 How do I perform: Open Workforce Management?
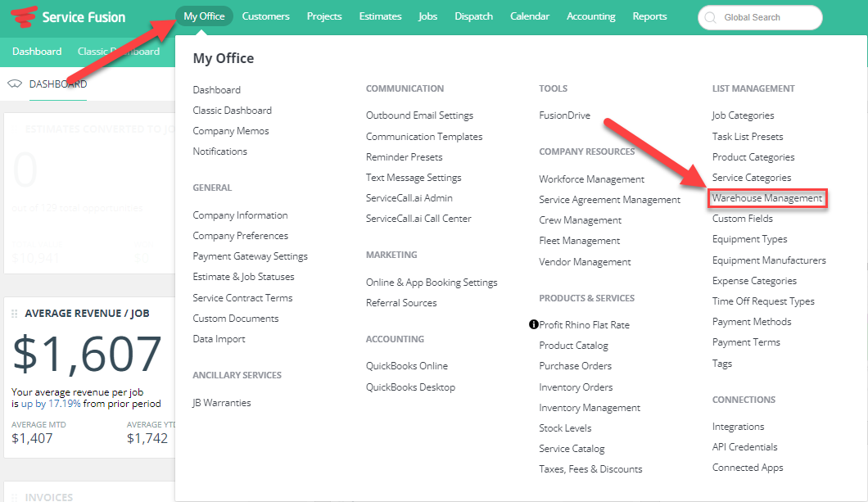click(592, 179)
